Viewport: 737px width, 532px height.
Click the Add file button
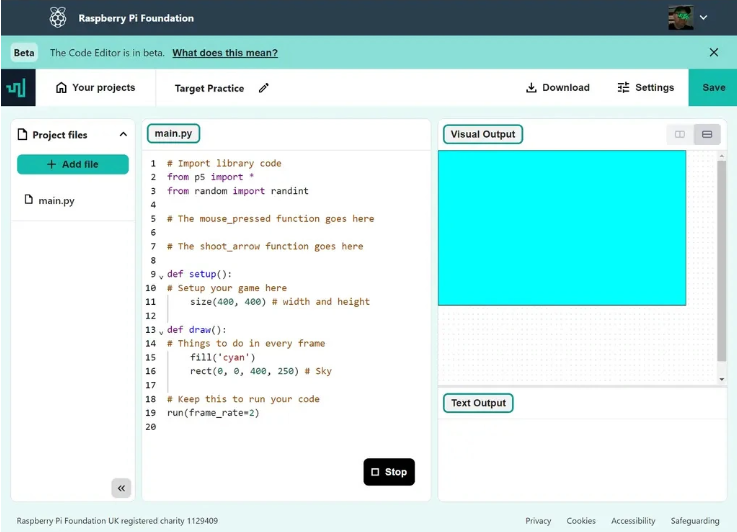(x=73, y=164)
